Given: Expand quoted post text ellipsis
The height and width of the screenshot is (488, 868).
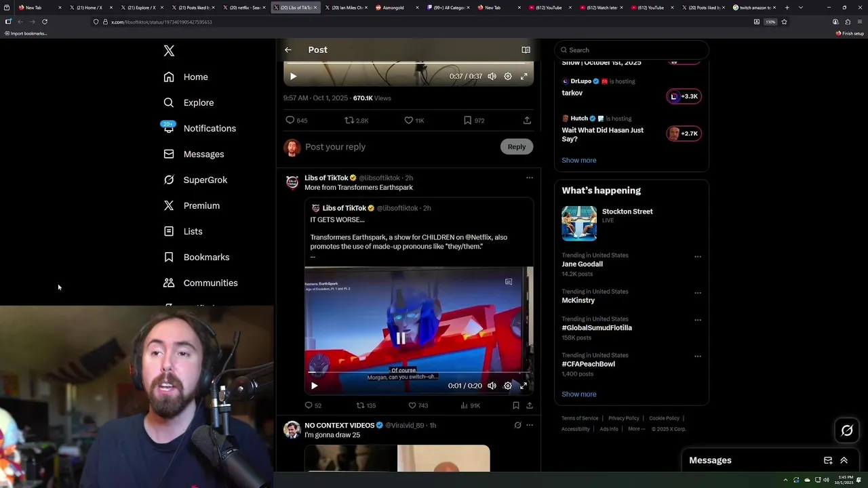Looking at the screenshot, I should click(x=313, y=256).
